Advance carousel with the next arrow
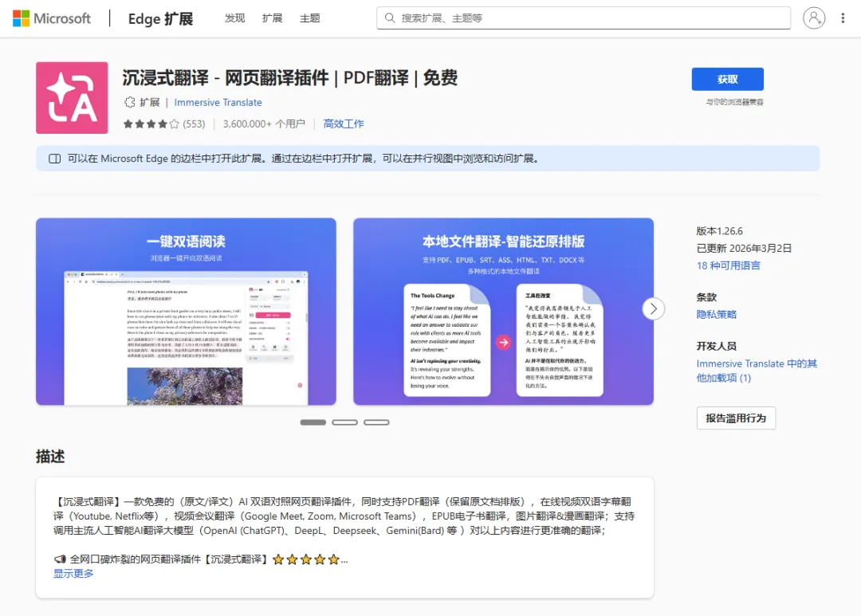The image size is (861, 616). click(x=653, y=308)
